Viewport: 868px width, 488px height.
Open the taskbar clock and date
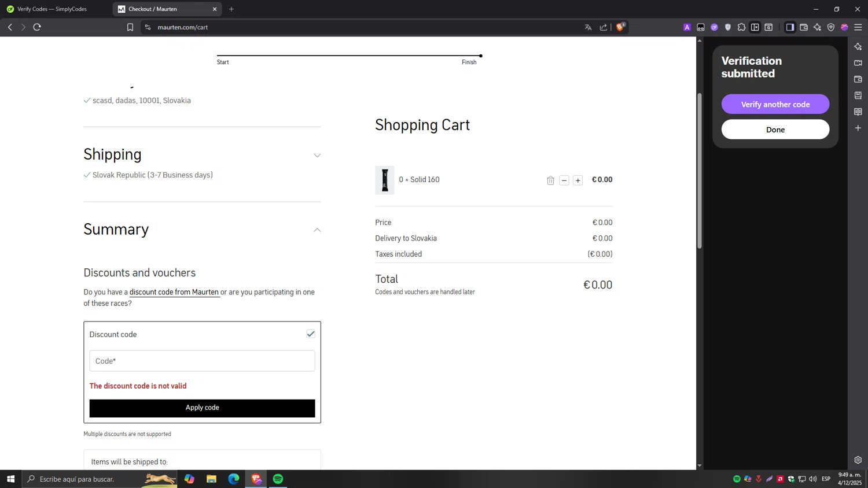[849, 479]
